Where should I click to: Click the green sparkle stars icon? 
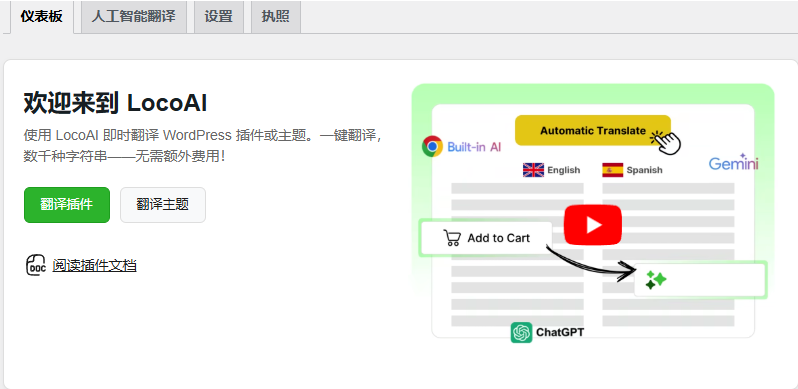(656, 280)
